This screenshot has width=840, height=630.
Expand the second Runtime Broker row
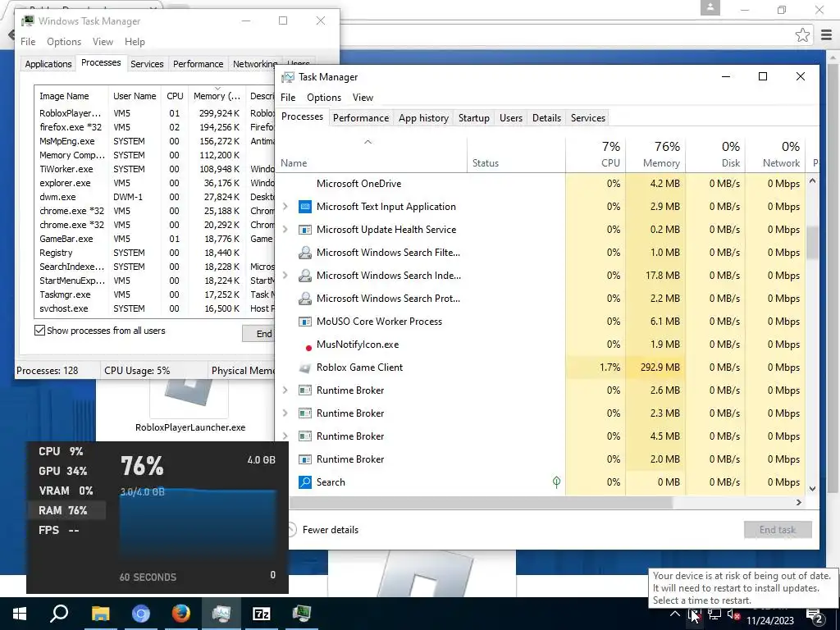pyautogui.click(x=285, y=413)
